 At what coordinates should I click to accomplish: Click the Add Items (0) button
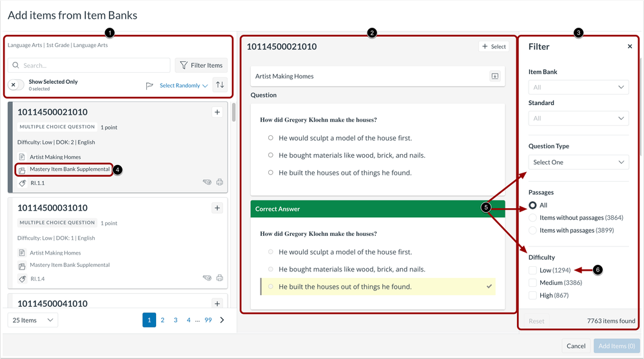tap(616, 346)
